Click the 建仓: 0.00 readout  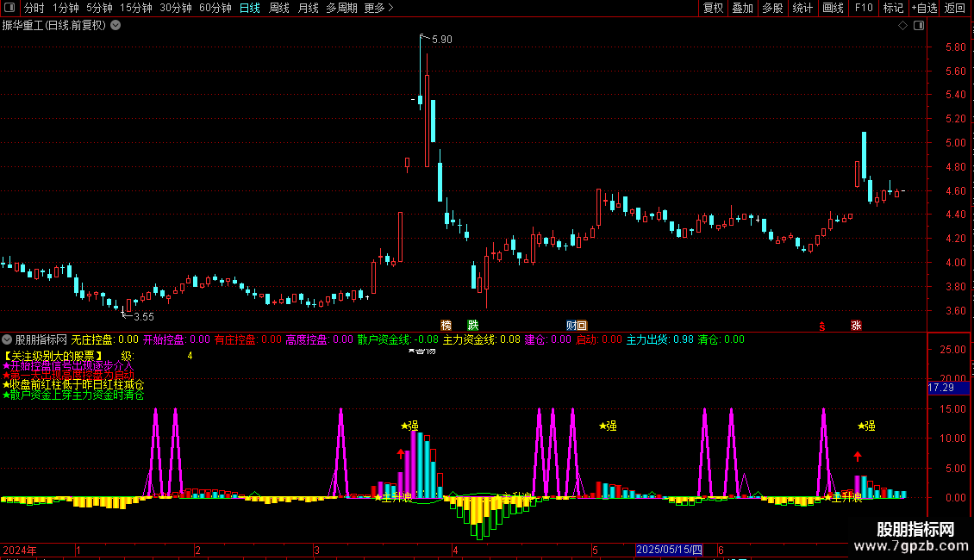pos(547,339)
